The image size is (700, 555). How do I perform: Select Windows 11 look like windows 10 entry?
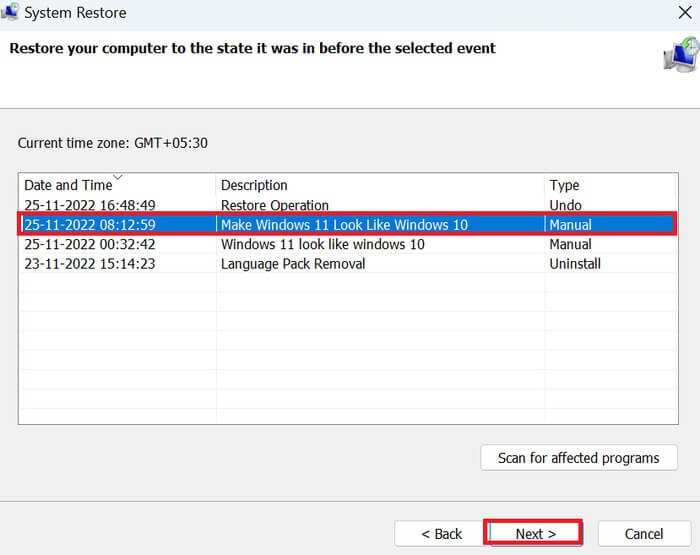click(x=323, y=244)
